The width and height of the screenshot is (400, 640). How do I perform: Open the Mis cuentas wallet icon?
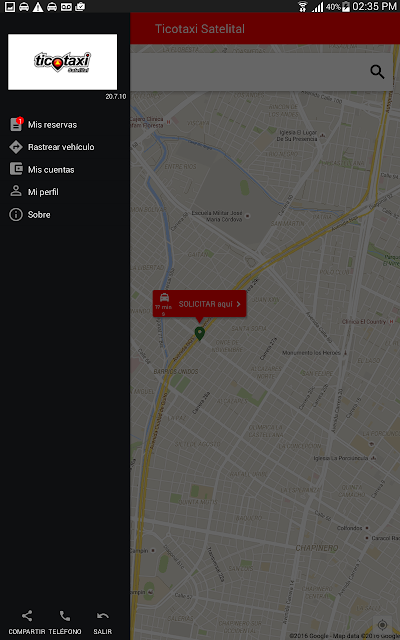pyautogui.click(x=16, y=169)
